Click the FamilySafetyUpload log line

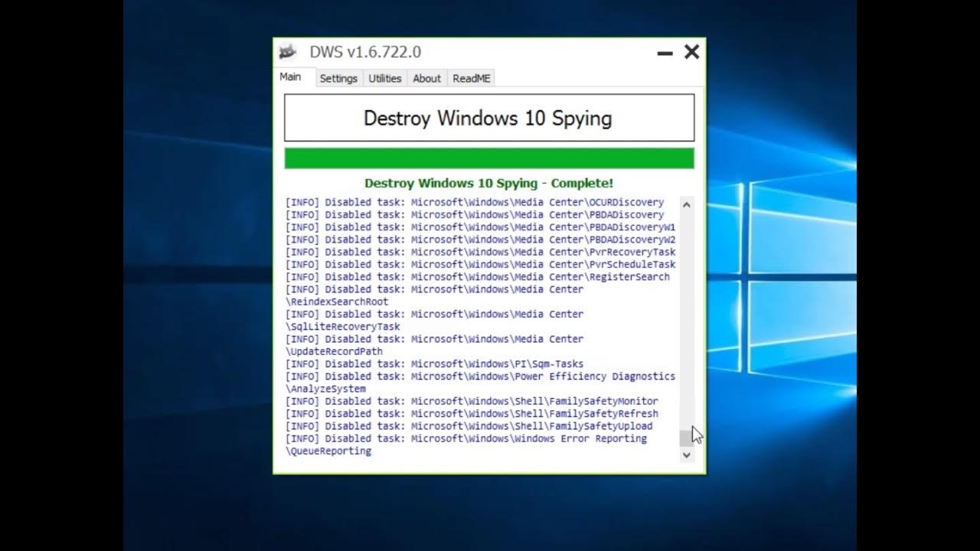(469, 426)
